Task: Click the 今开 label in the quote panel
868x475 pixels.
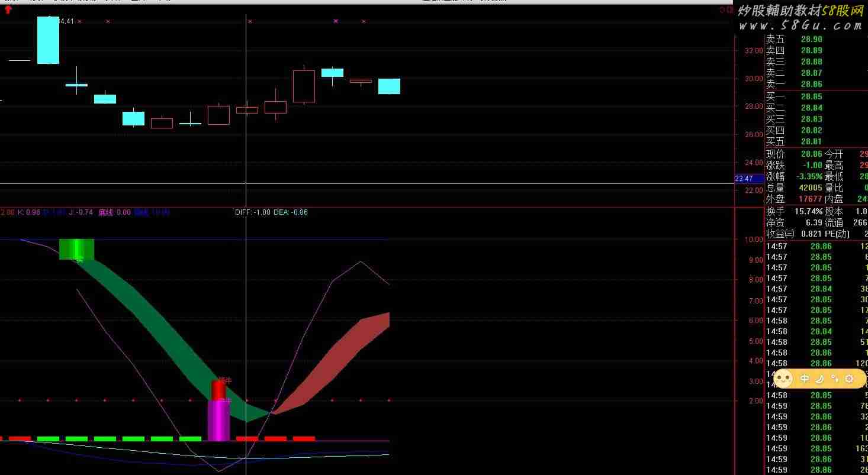Action: [x=834, y=154]
